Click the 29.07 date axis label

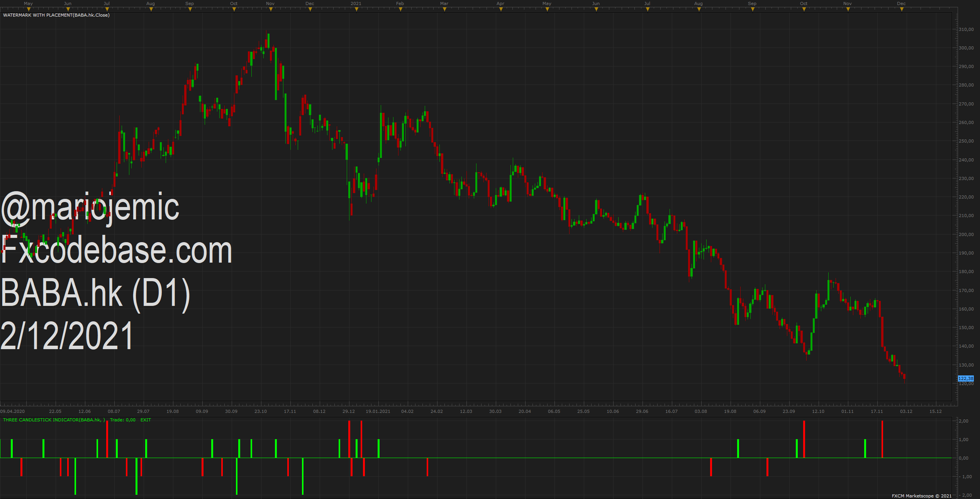tap(143, 411)
